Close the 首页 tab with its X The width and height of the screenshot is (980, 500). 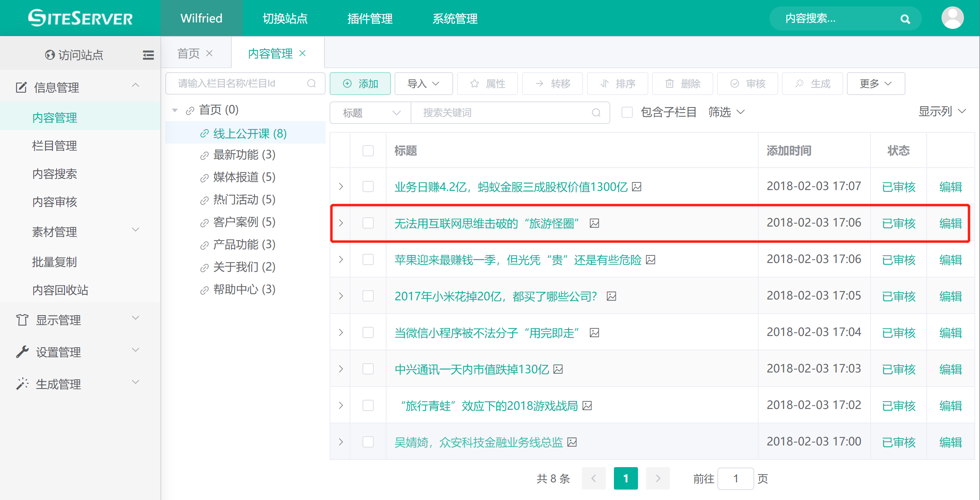coord(209,53)
